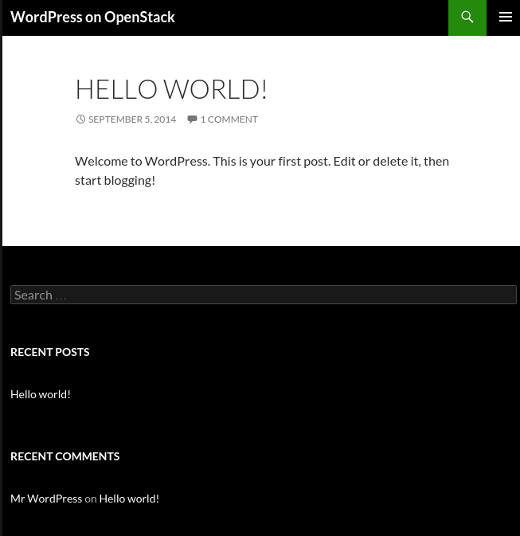Open the 1 COMMENT link
This screenshot has width=520, height=536.
point(229,119)
